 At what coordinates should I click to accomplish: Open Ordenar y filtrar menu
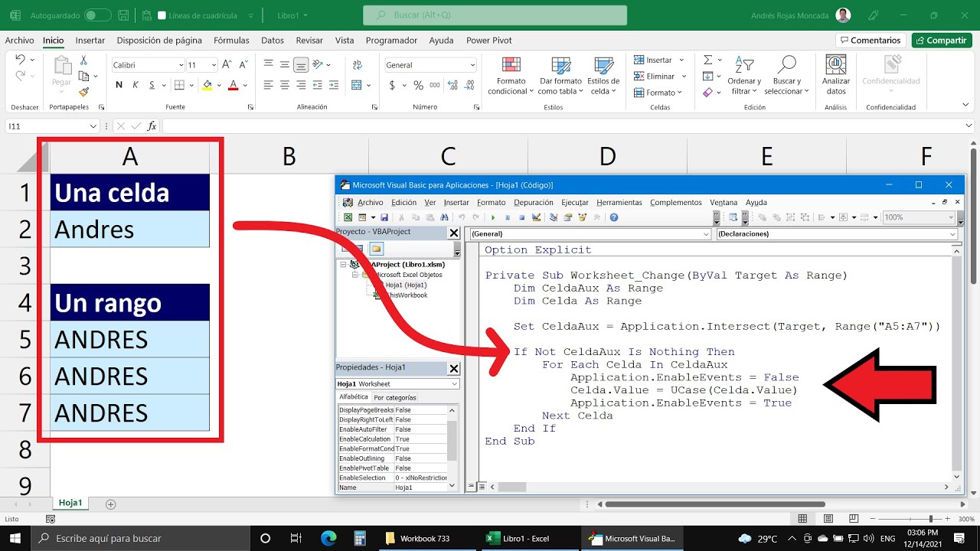pyautogui.click(x=743, y=75)
